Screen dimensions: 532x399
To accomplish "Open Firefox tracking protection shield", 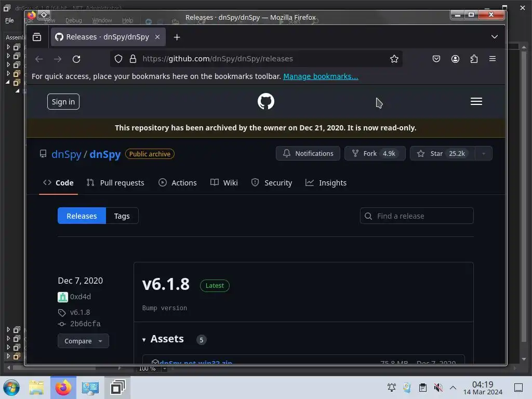I will tap(118, 59).
